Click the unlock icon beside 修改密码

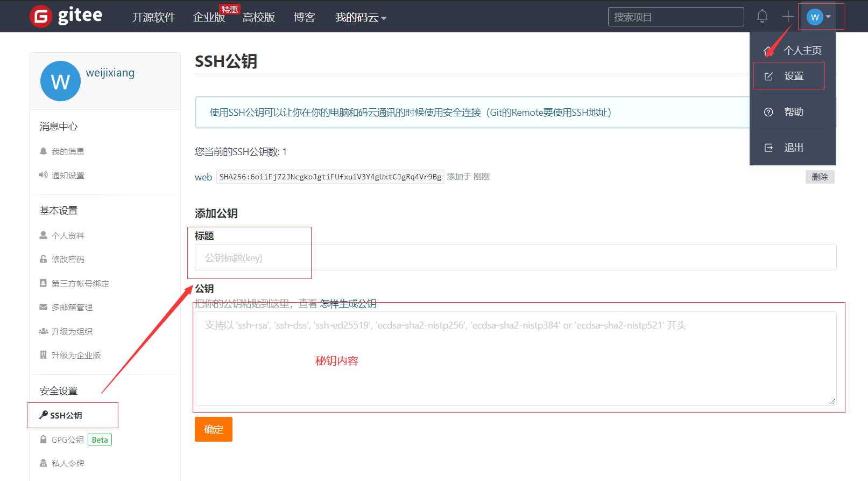coord(43,259)
